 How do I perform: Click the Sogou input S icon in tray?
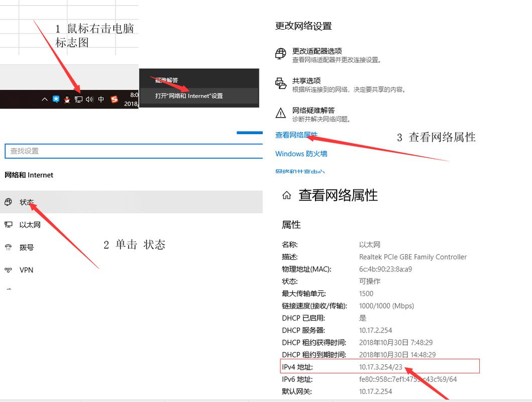click(114, 99)
